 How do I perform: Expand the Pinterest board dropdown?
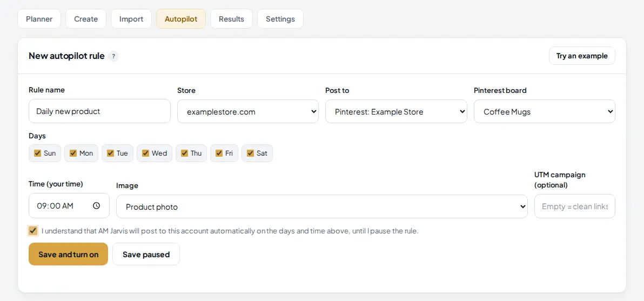coord(545,111)
